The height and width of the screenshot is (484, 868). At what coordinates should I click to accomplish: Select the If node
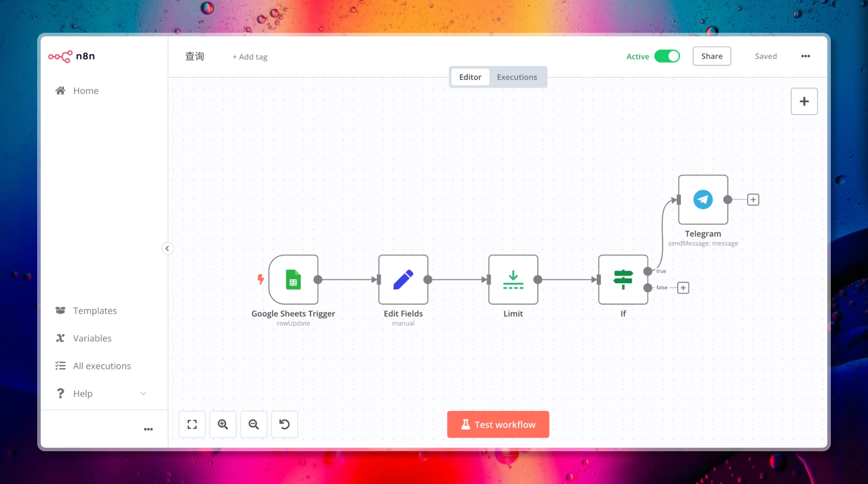pos(623,280)
